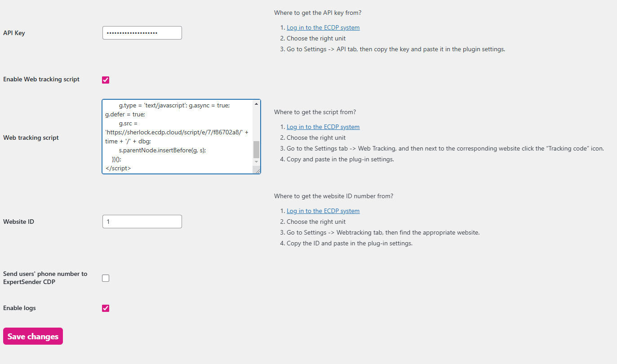Click the textarea scroll-down arrow
The height and width of the screenshot is (364, 617).
pyautogui.click(x=256, y=162)
